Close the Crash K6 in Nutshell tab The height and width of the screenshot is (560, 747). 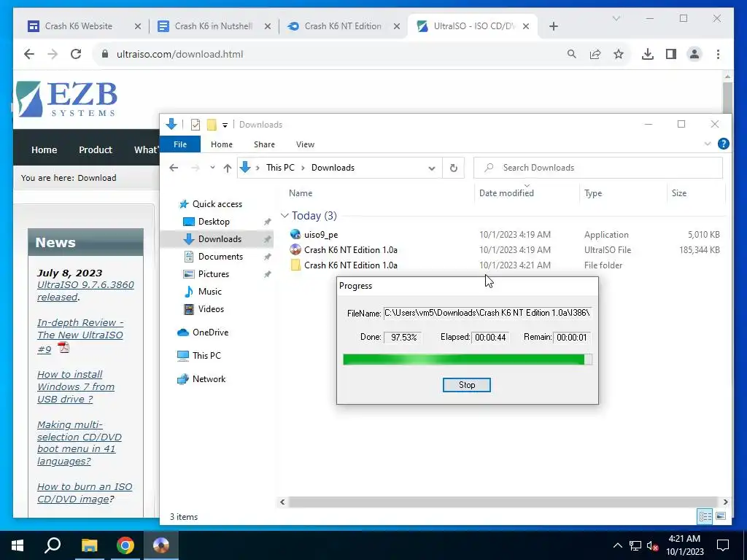click(267, 26)
